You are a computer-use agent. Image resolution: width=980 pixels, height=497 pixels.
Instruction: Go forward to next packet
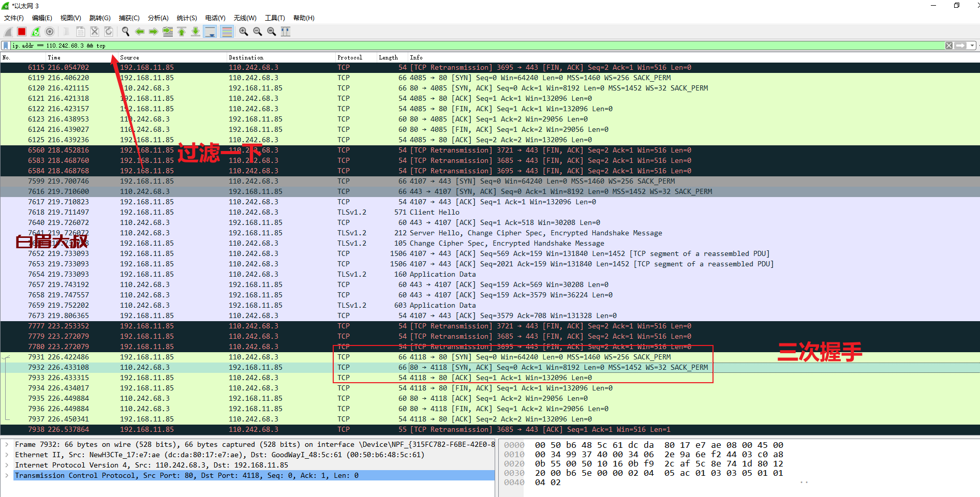(x=154, y=32)
